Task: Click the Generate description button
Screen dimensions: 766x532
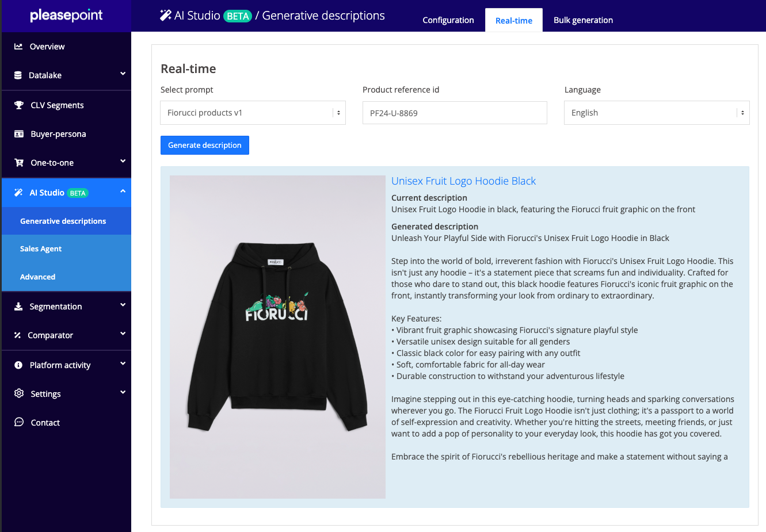Action: [205, 146]
